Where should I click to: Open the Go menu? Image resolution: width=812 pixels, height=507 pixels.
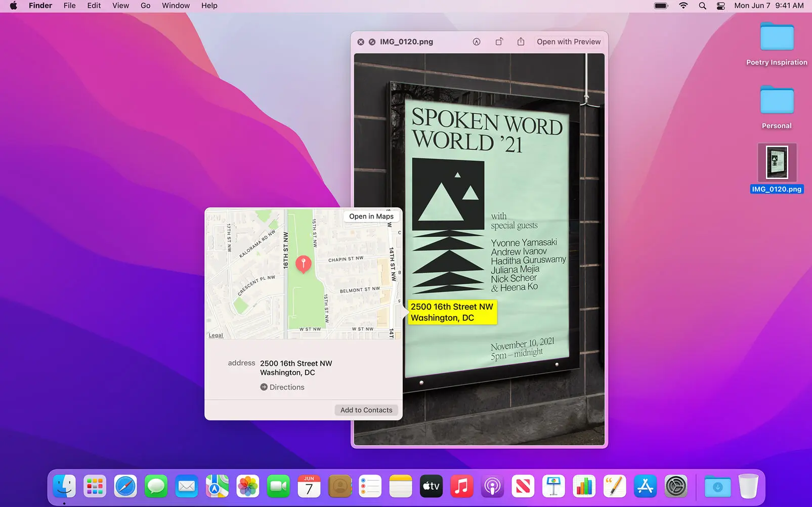pos(146,6)
